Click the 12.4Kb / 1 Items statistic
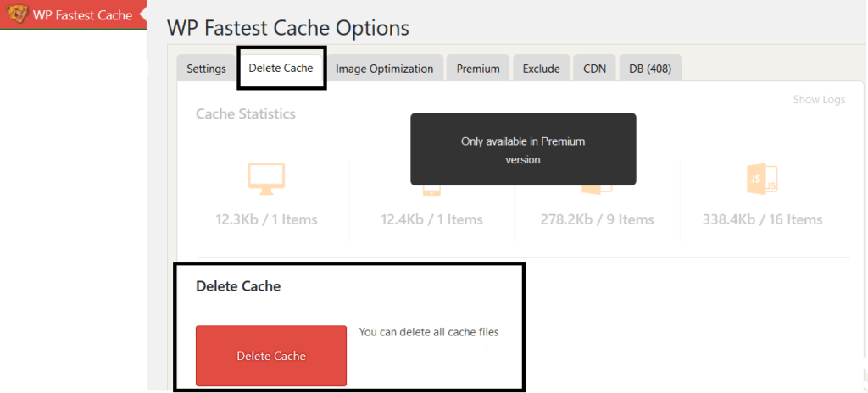The height and width of the screenshot is (393, 868). click(431, 219)
